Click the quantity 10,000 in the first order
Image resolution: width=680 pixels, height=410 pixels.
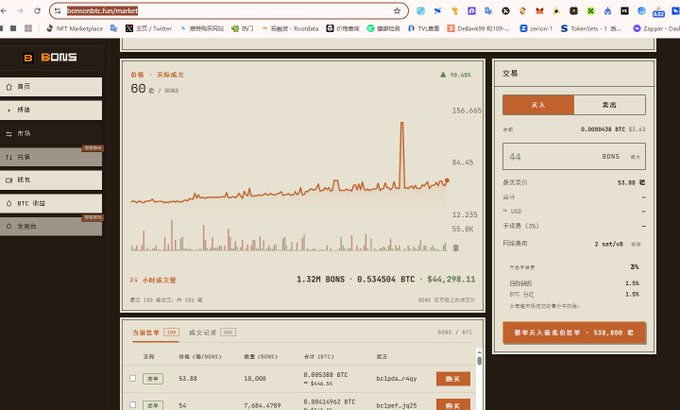point(255,379)
